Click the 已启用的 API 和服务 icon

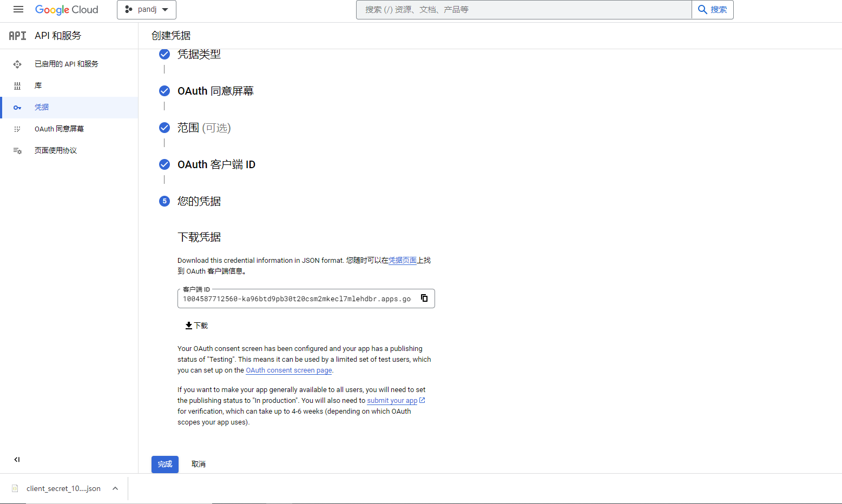tap(17, 64)
